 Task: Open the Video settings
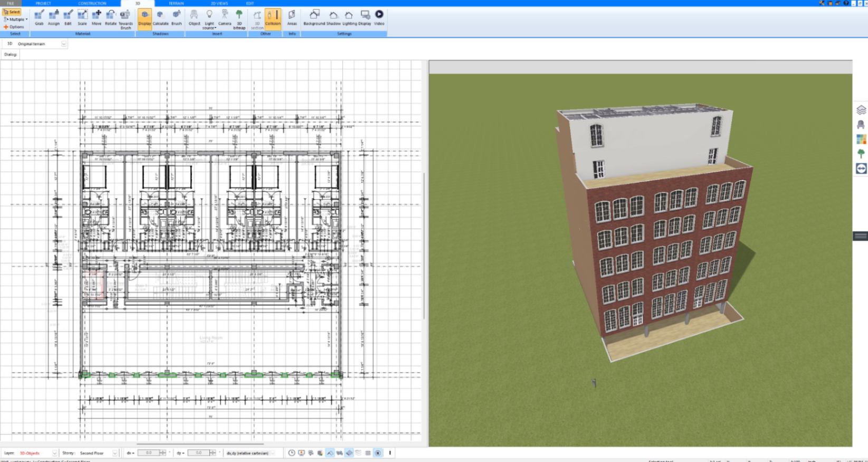pyautogui.click(x=379, y=17)
